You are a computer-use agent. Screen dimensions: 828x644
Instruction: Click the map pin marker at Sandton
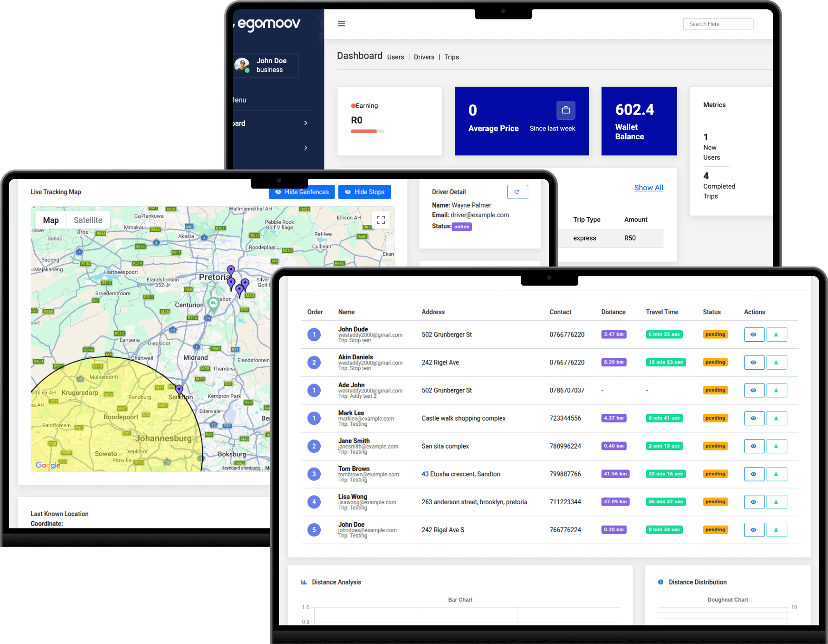179,390
